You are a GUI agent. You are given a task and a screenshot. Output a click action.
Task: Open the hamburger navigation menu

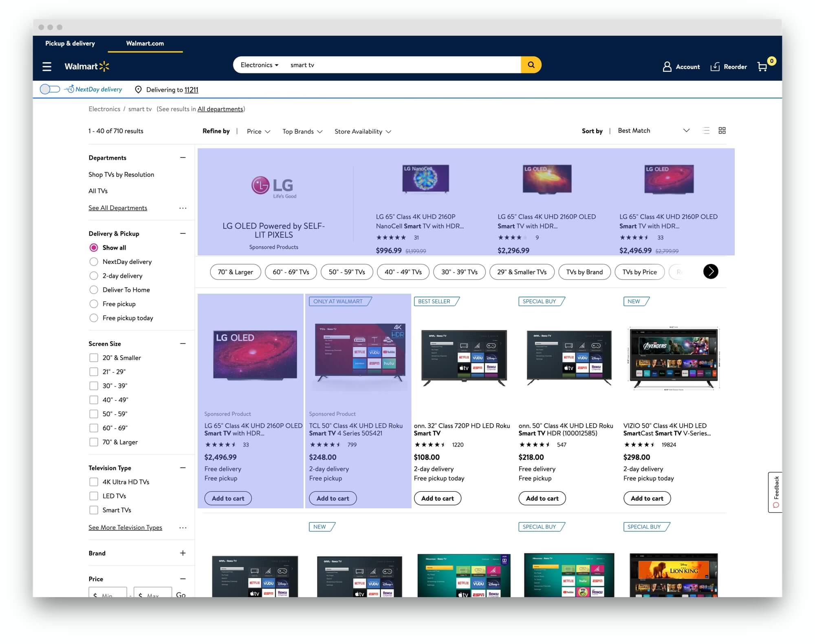click(x=47, y=66)
